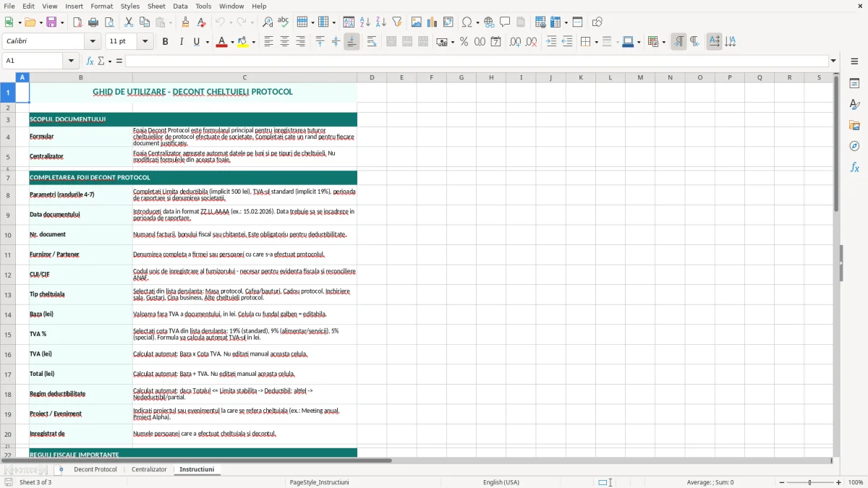Format as Date icon
The width and height of the screenshot is (868, 488).
pos(495,42)
